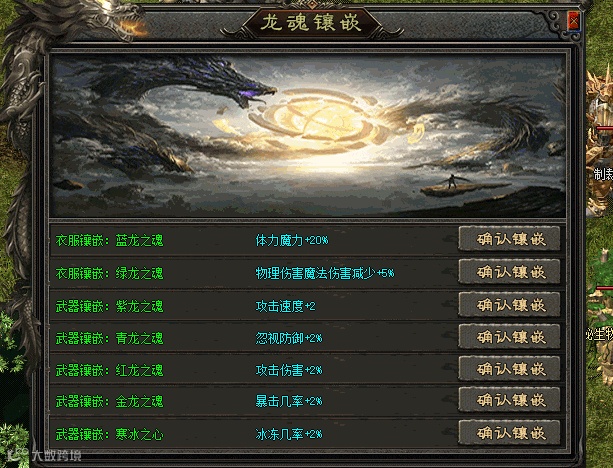Viewport: 613px width, 468px height.
Task: Select the 武器镶嵌：紫龙之魂 label
Action: pos(109,306)
